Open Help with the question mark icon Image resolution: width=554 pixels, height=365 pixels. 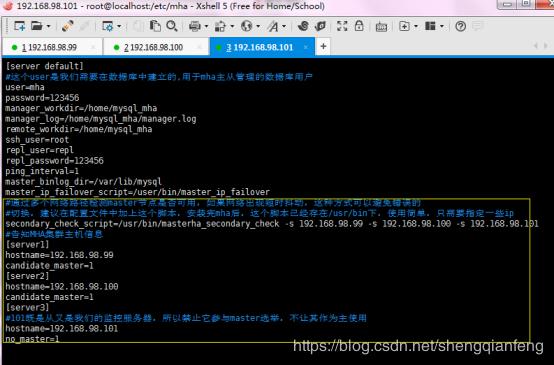460,26
